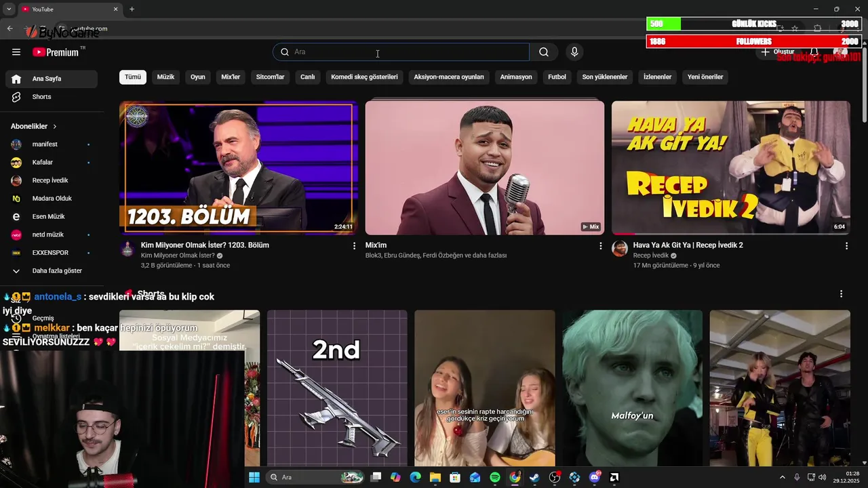Open the Hava Ya Ak Git Ya title
This screenshot has height=488, width=868.
pos(688,245)
